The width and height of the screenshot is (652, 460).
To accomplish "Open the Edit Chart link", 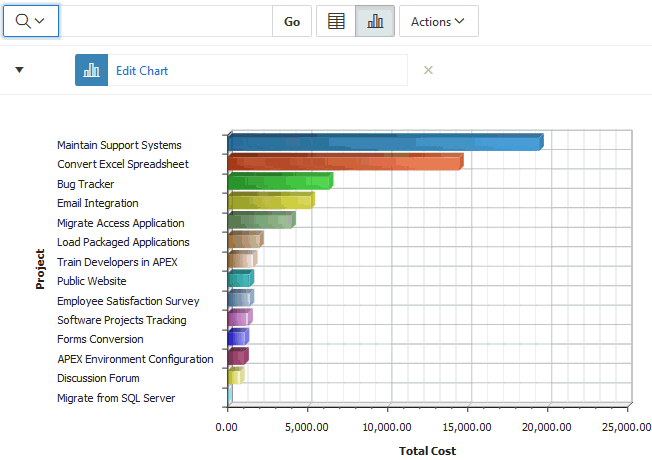I will click(x=142, y=71).
